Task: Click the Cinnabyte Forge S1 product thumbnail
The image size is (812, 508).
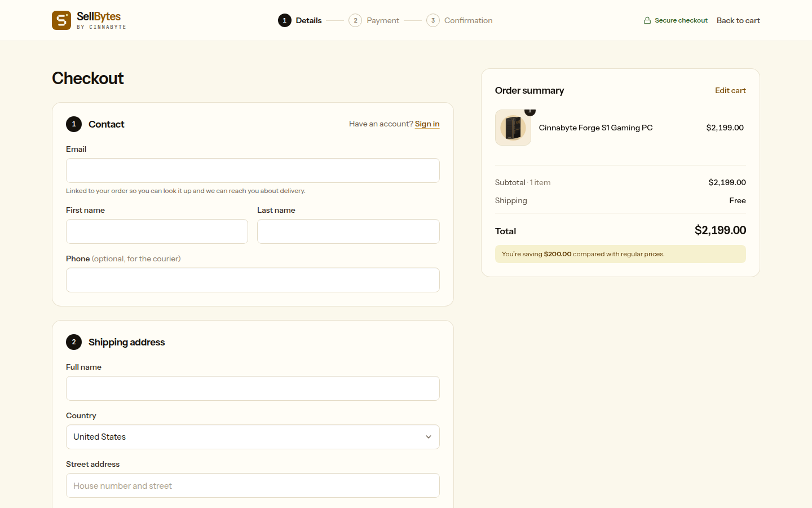Action: pyautogui.click(x=513, y=128)
